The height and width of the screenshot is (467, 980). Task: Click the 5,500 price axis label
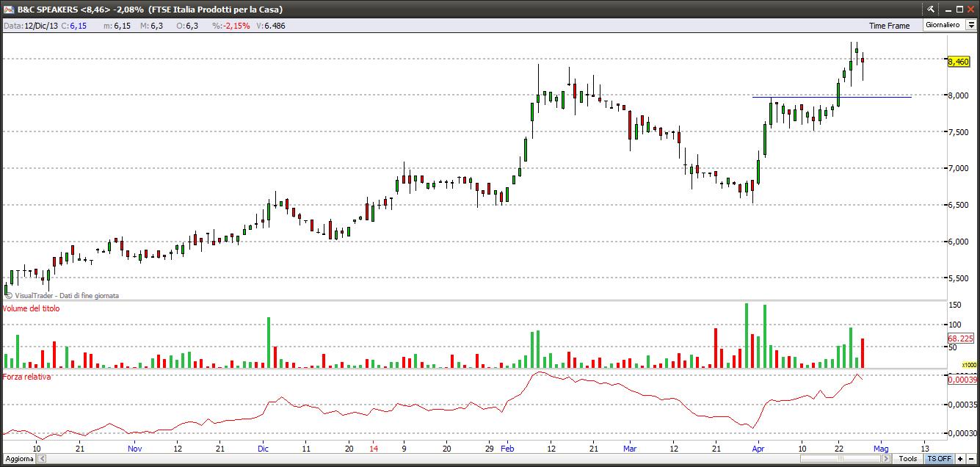point(959,278)
